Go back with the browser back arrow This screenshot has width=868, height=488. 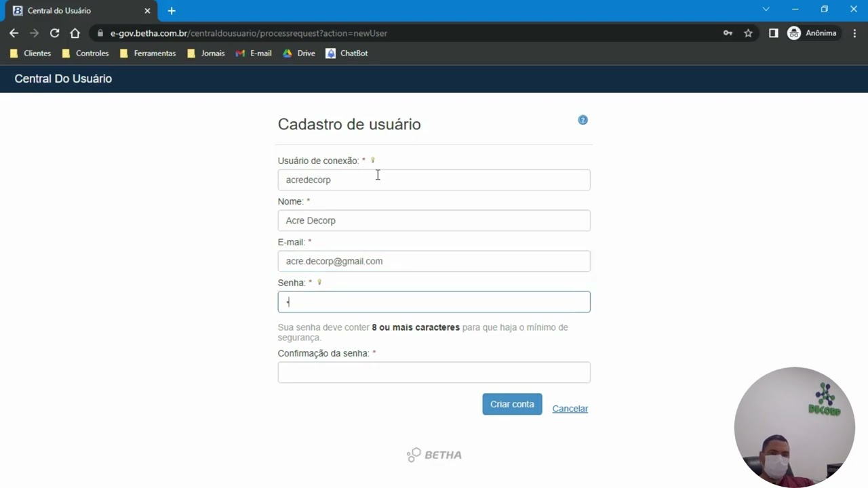pyautogui.click(x=14, y=33)
